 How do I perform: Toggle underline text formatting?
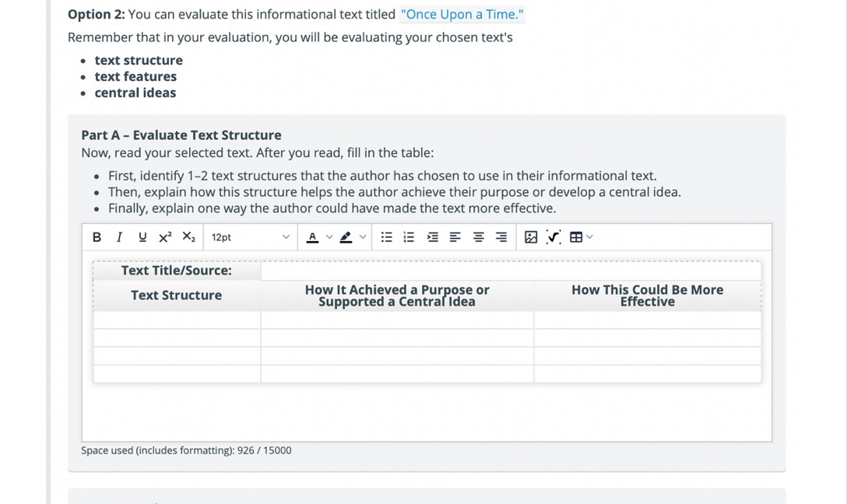(142, 237)
